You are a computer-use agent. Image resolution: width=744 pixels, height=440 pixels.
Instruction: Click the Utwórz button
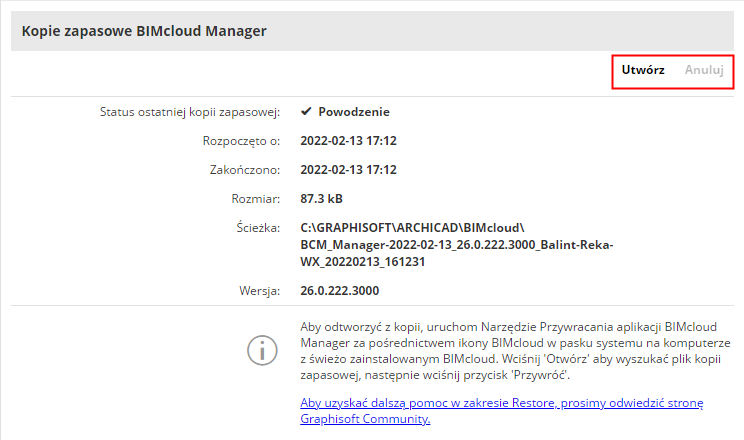point(643,70)
